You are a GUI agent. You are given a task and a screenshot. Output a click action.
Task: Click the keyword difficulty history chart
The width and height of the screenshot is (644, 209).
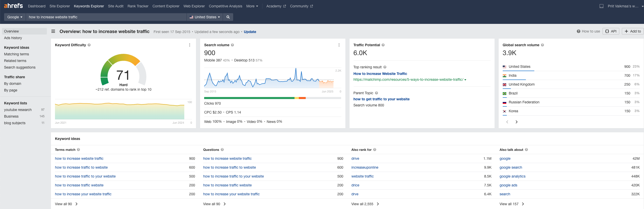[120, 110]
